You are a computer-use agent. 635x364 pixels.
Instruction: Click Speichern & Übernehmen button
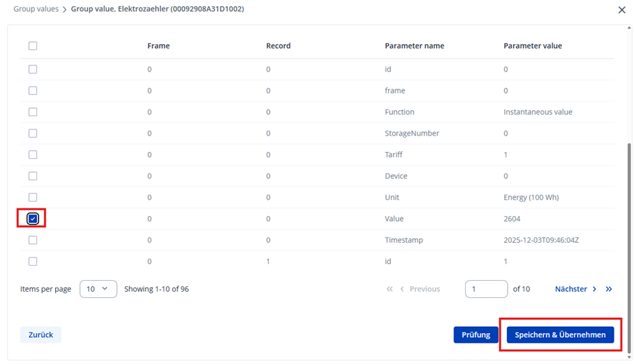pos(560,335)
